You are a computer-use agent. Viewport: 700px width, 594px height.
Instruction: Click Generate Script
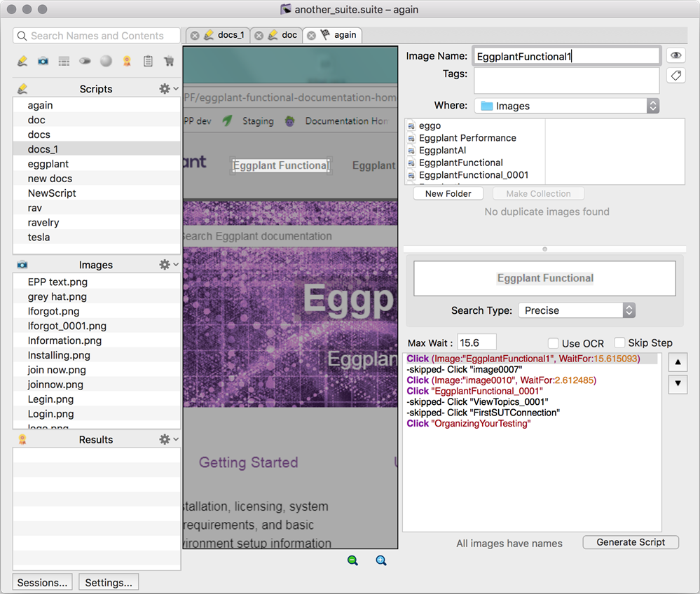pyautogui.click(x=631, y=542)
